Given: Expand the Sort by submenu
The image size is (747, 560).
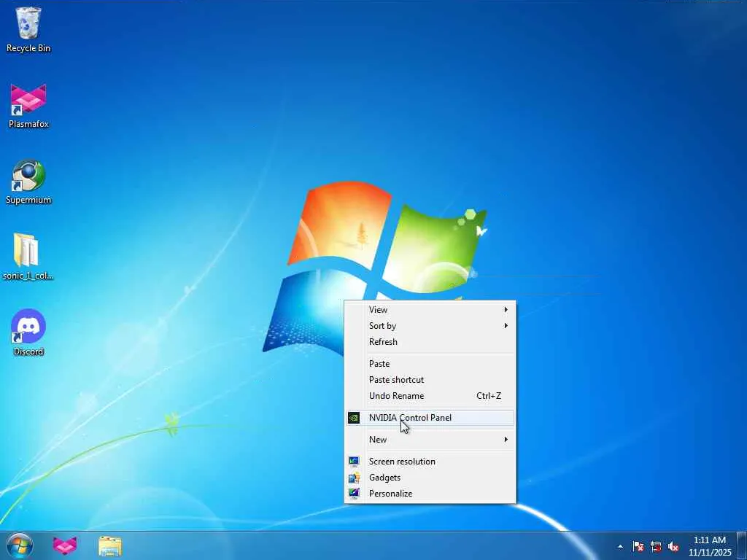Looking at the screenshot, I should (x=430, y=326).
